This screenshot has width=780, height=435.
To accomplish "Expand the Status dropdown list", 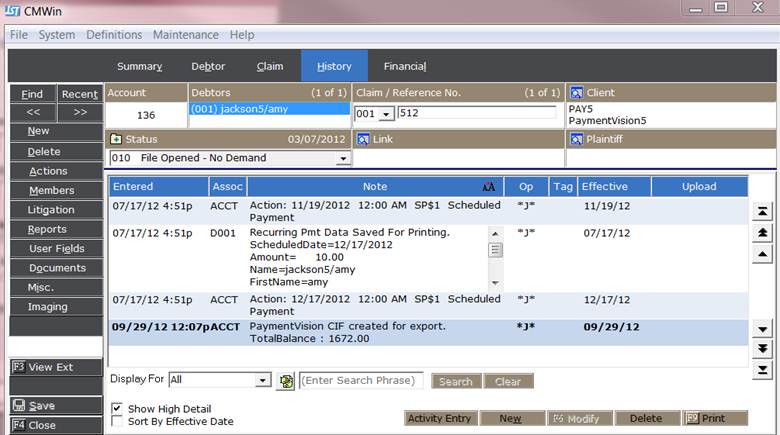I will [343, 158].
